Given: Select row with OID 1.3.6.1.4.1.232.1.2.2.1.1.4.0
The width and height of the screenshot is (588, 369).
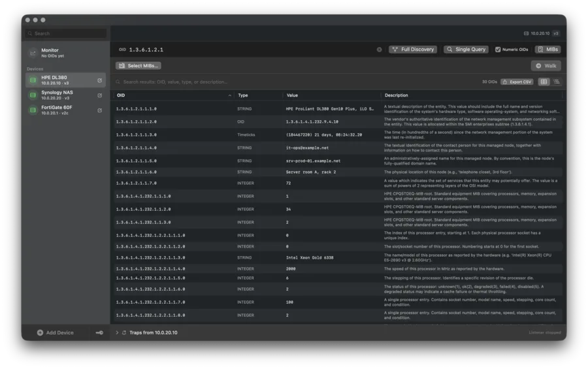Looking at the screenshot, I should pyautogui.click(x=338, y=269).
